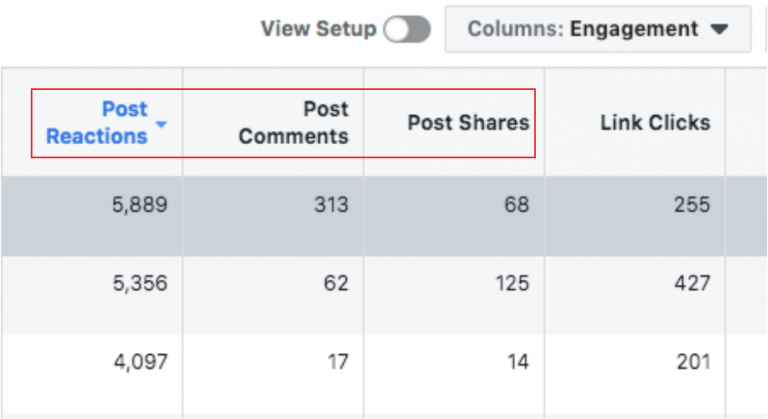Screen dimensions: 768x419
Task: Click the 201 link clicks cell
Action: [x=691, y=362]
